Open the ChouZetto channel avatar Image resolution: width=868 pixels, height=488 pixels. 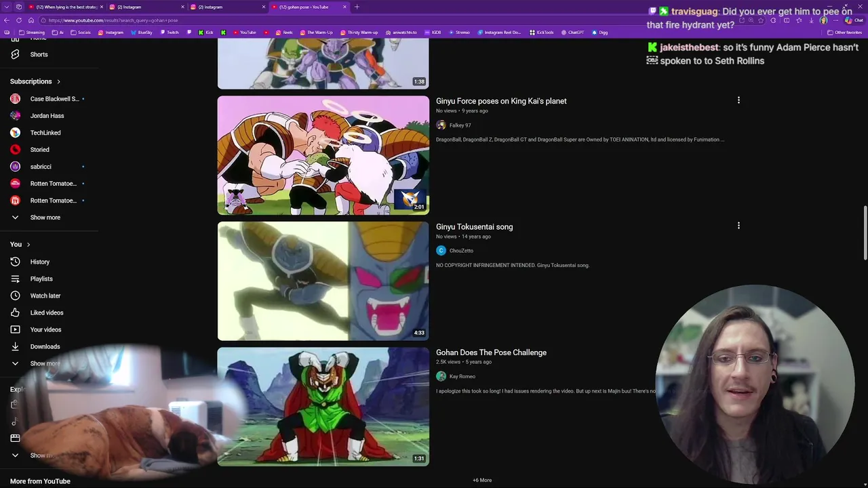(441, 251)
